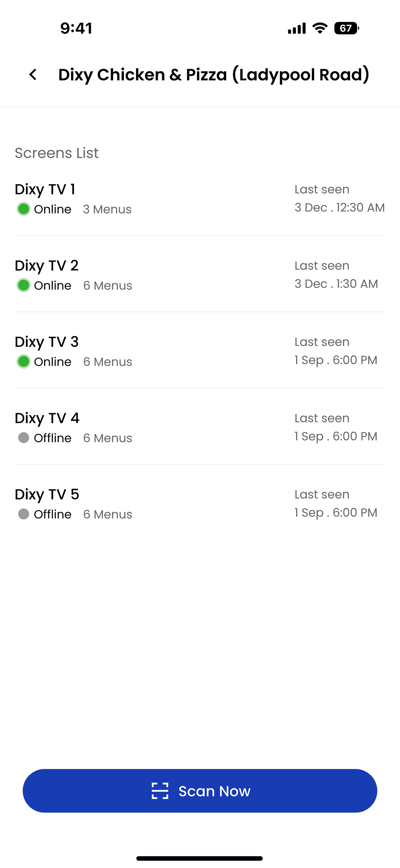The image size is (400, 868).
Task: Open Dixy TV 5 screen details
Action: coord(200,503)
